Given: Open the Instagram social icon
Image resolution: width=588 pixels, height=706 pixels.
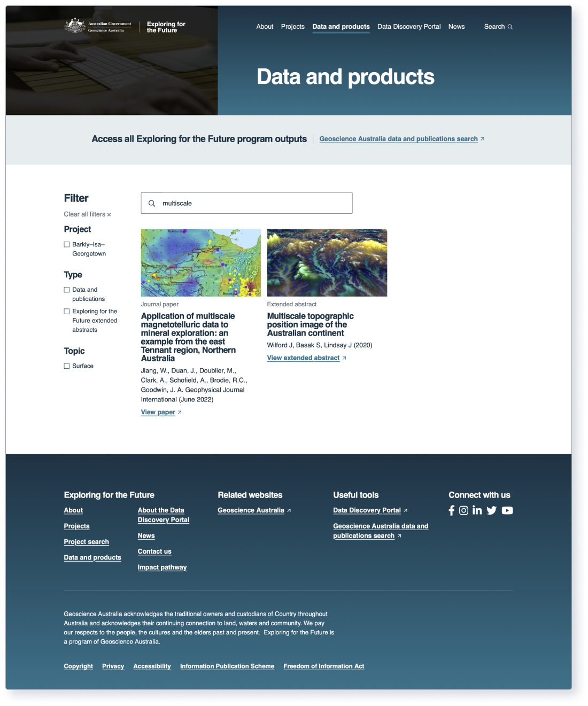Looking at the screenshot, I should point(463,510).
